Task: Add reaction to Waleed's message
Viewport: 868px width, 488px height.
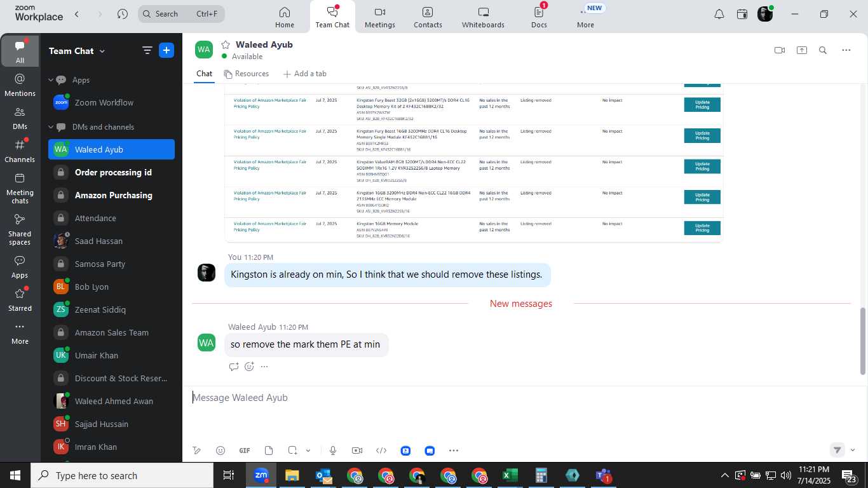Action: 249,367
